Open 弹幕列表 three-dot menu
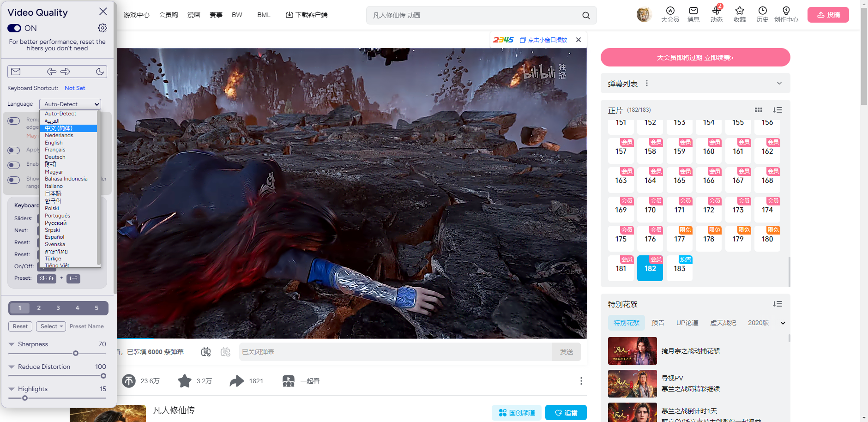Viewport: 868px width, 422px height. click(x=647, y=83)
